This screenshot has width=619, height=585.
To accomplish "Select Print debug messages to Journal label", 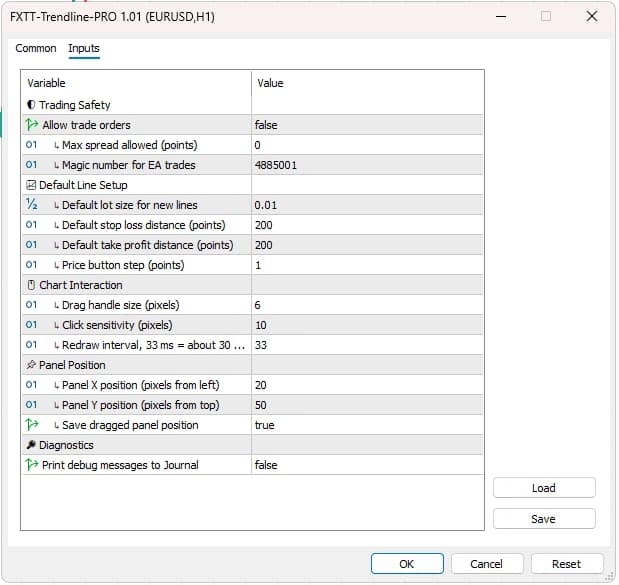I will 120,465.
